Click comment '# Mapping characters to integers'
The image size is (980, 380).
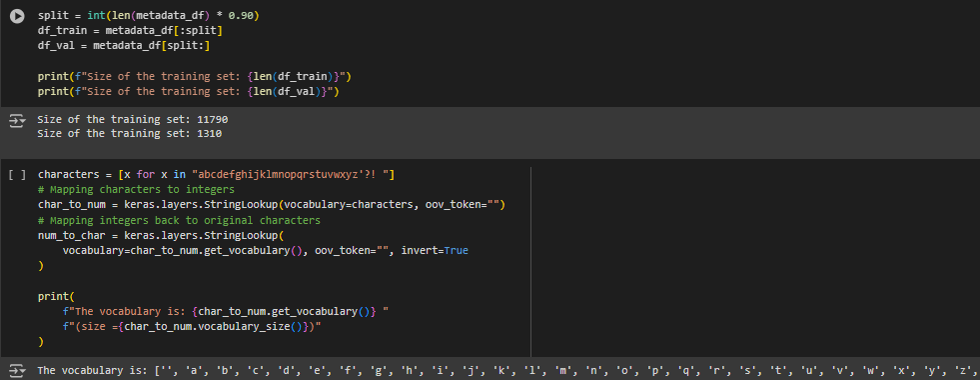[x=136, y=190]
